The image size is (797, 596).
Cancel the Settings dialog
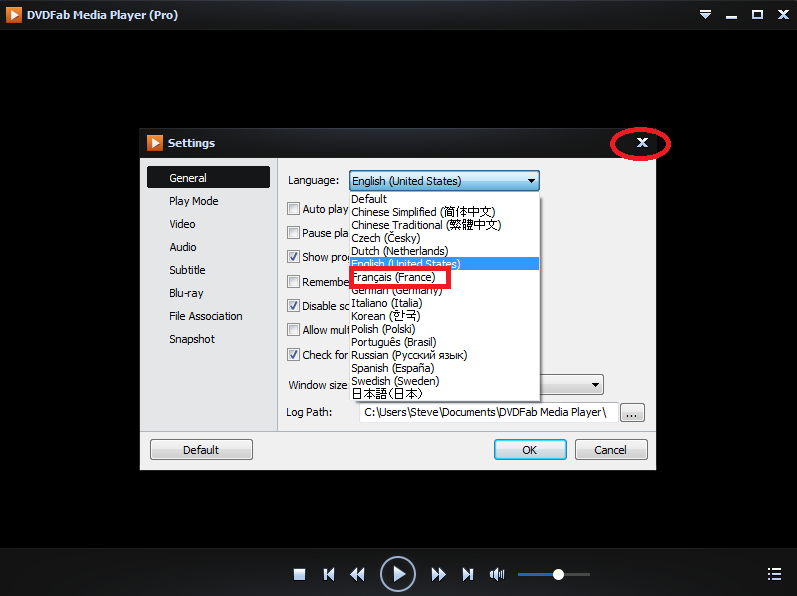(611, 450)
